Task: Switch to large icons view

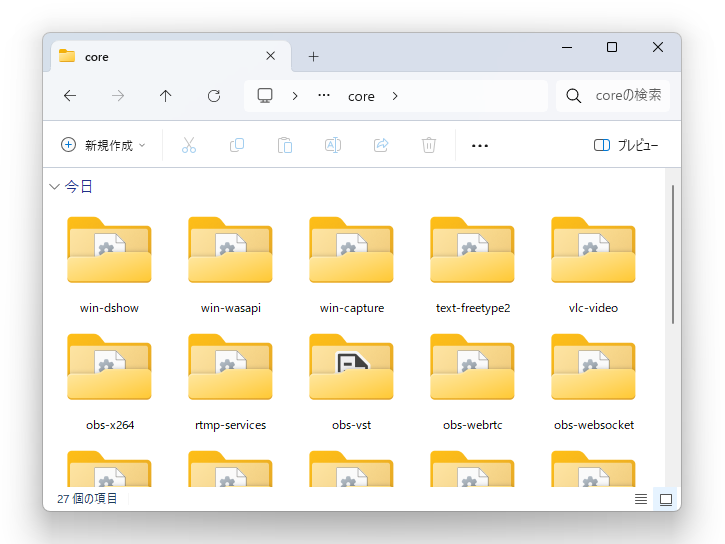Action: click(666, 499)
